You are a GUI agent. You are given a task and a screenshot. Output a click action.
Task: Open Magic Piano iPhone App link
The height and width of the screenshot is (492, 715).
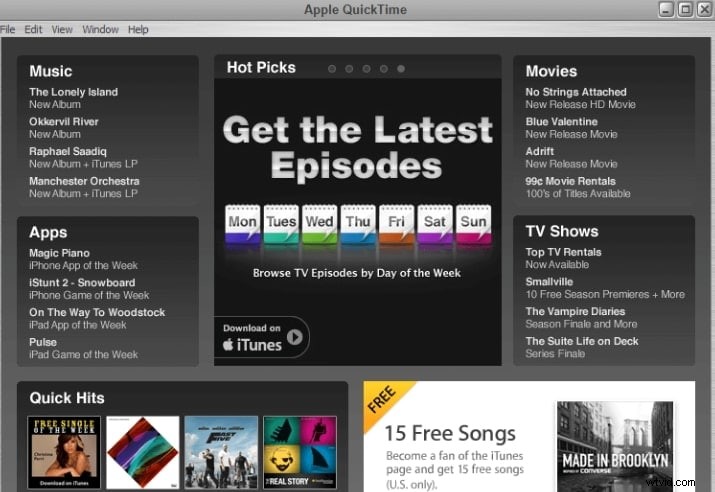(x=83, y=259)
